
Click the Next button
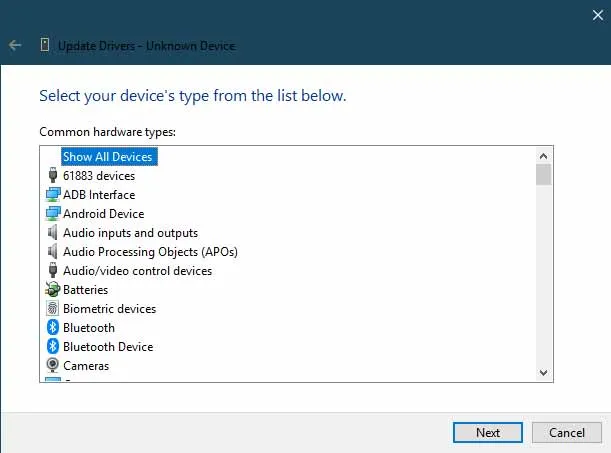pos(488,432)
